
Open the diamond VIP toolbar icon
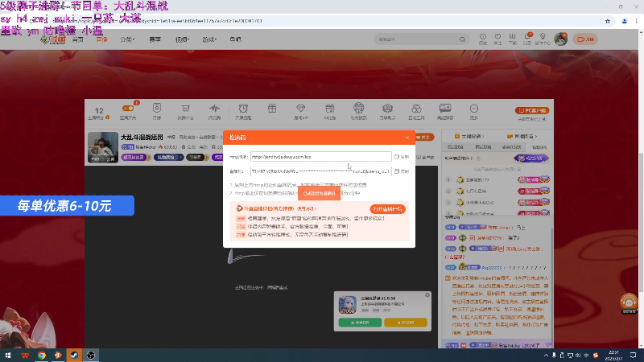(x=300, y=111)
